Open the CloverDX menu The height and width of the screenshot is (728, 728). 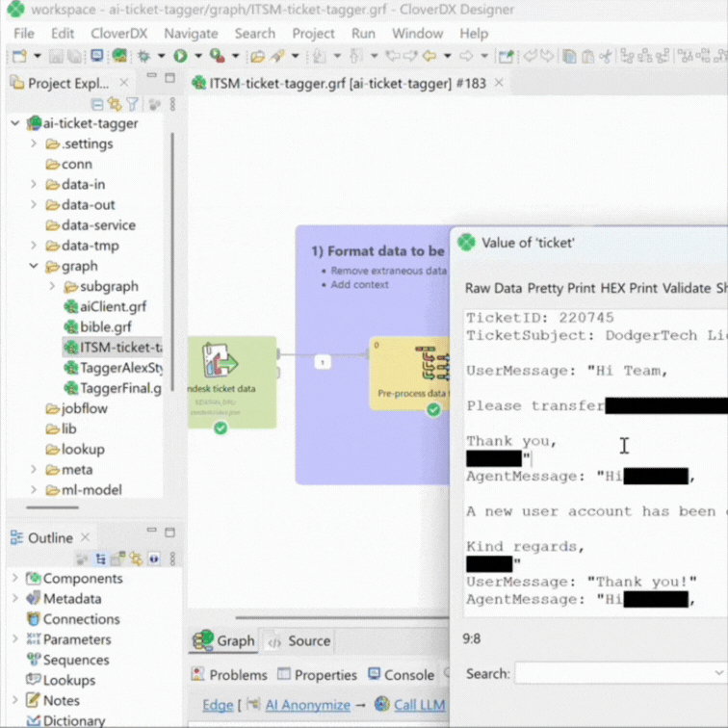(119, 33)
